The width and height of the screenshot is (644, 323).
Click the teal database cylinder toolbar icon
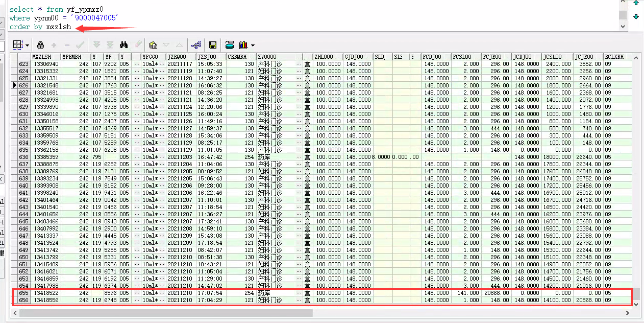(230, 45)
